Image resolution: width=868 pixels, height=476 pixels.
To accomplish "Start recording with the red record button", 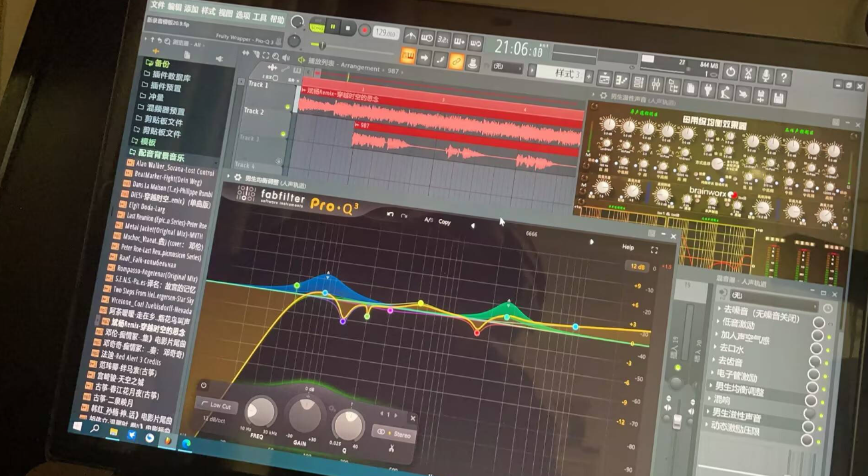I will [x=365, y=29].
